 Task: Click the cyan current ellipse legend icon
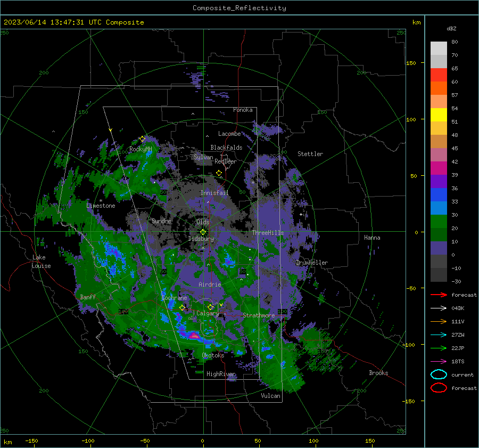pyautogui.click(x=439, y=374)
